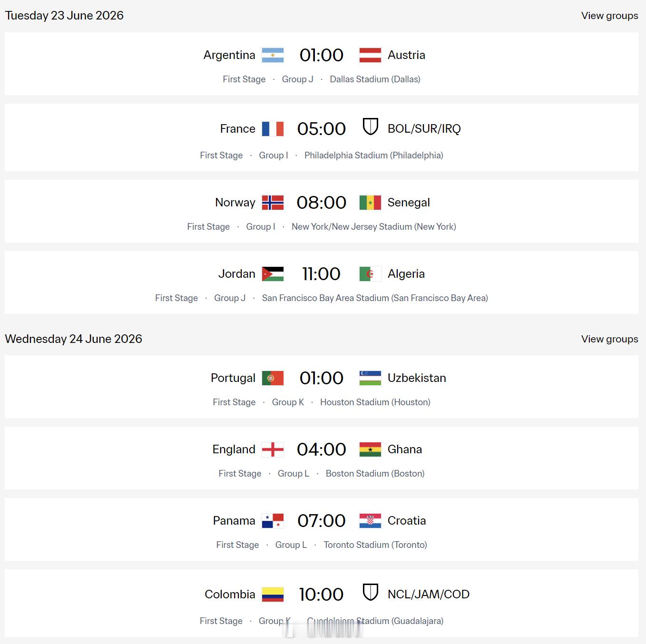Click the Jordan flag icon
Screen dimensions: 646x644
273,274
